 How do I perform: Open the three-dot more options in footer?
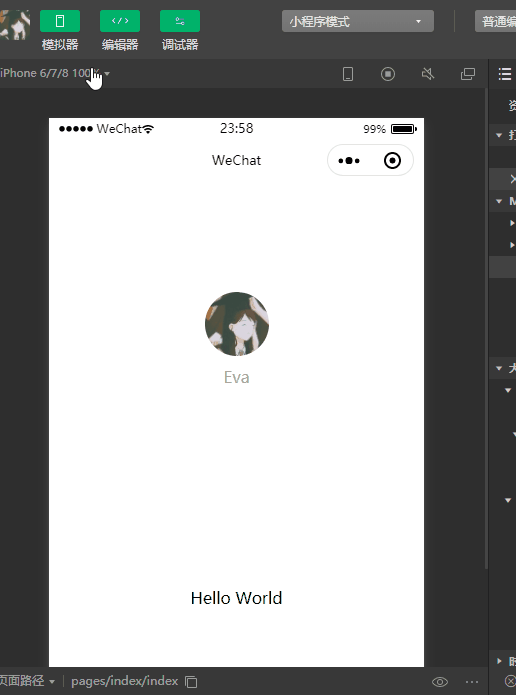(x=472, y=682)
